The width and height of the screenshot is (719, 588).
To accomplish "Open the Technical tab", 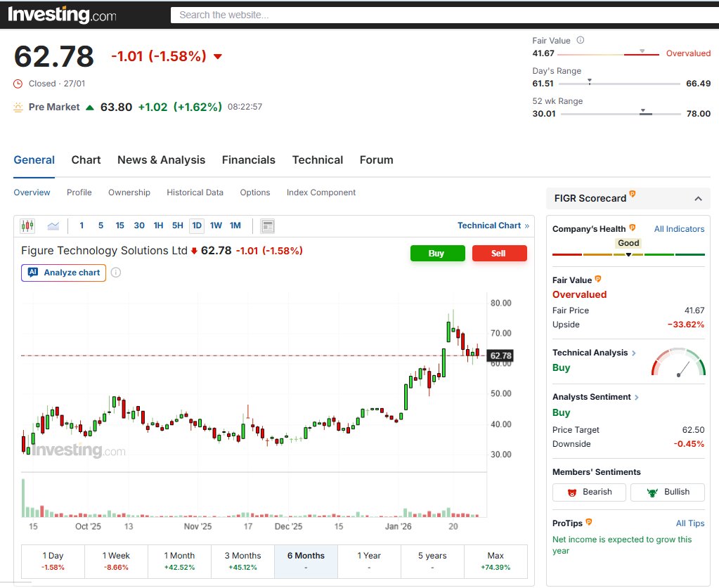I will [x=317, y=160].
